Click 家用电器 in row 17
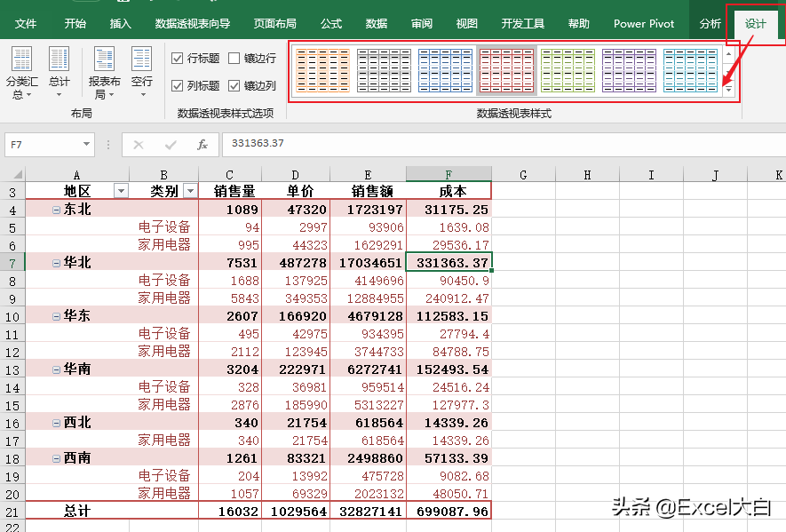The height and width of the screenshot is (532, 786). coord(164,441)
